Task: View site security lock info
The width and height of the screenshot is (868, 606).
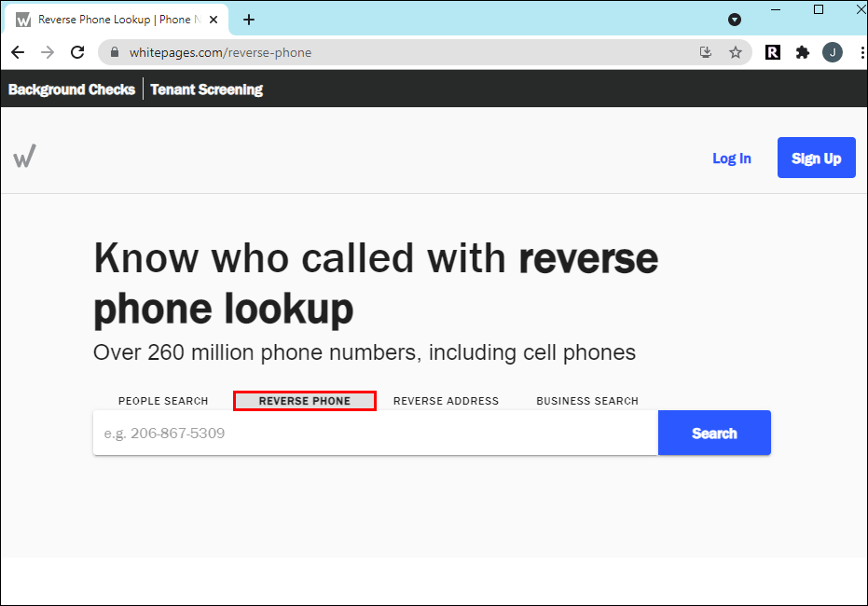Action: click(115, 52)
